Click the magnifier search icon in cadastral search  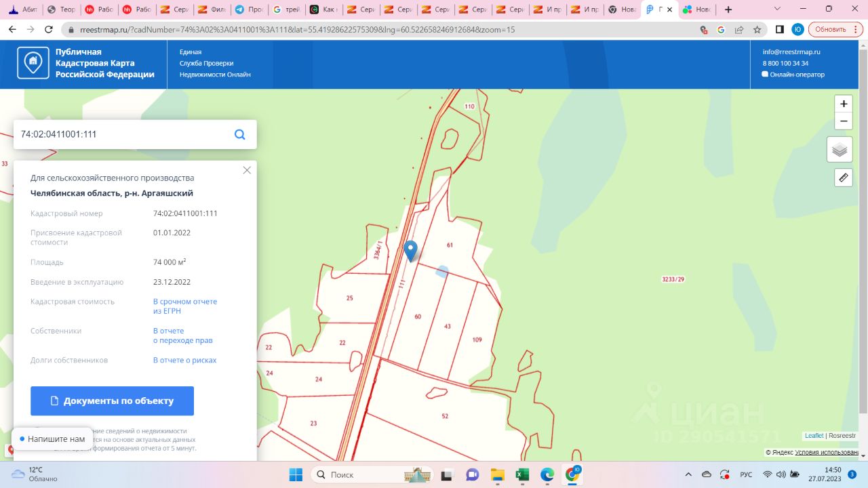pyautogui.click(x=239, y=134)
